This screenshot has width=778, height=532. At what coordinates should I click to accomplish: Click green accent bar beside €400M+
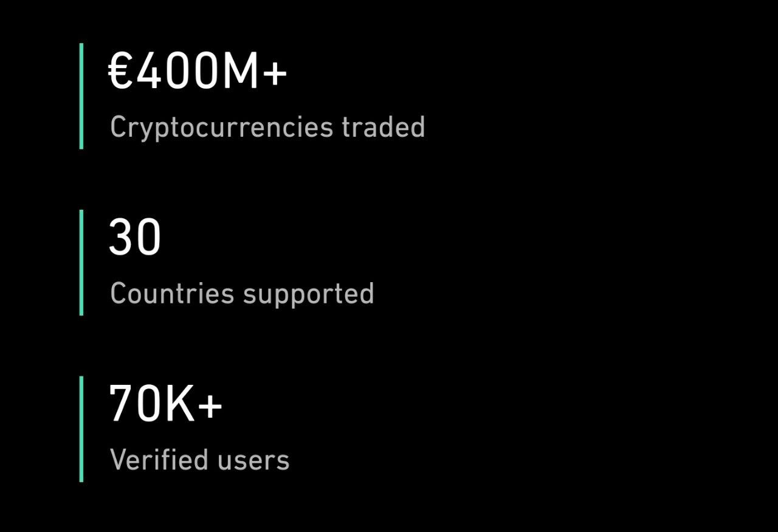tap(81, 96)
